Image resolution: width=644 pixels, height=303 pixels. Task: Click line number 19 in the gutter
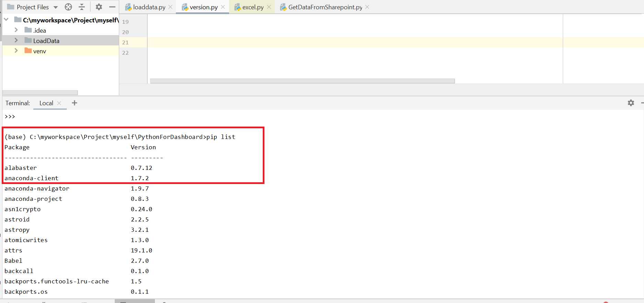[125, 22]
